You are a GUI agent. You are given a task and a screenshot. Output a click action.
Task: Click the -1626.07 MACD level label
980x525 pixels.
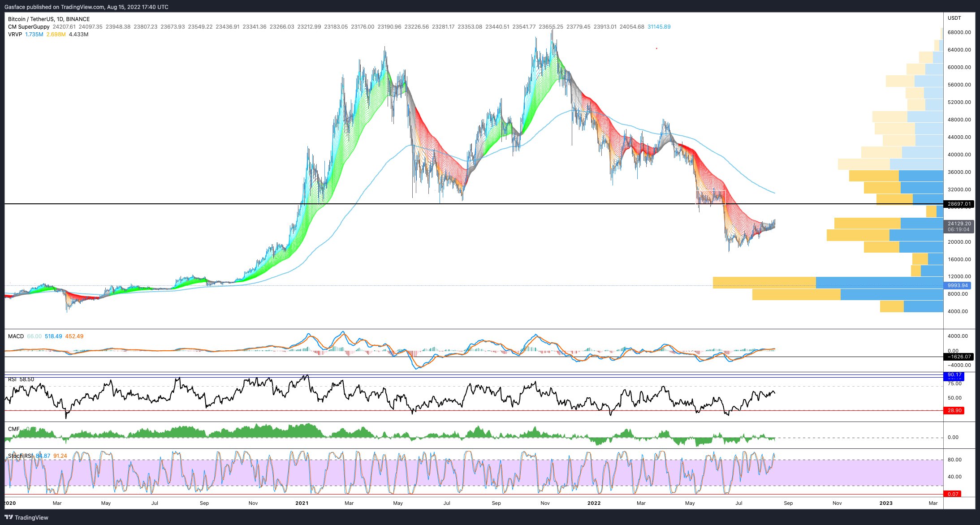click(x=958, y=357)
